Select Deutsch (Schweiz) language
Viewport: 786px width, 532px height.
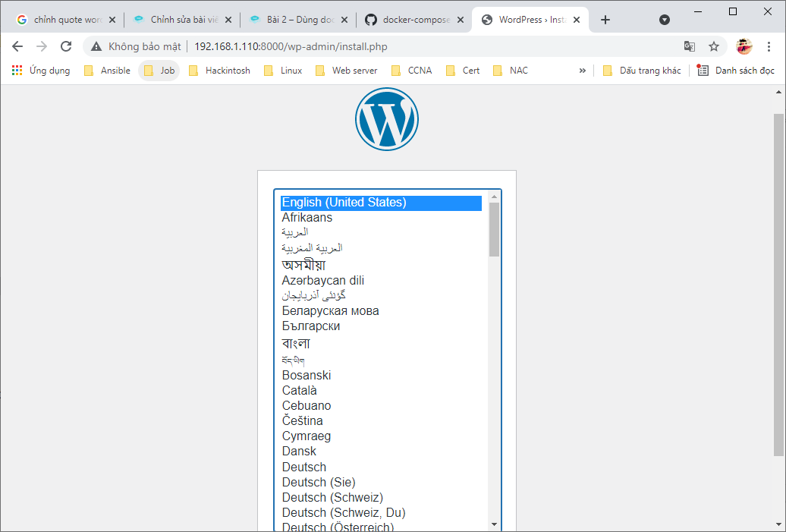332,497
